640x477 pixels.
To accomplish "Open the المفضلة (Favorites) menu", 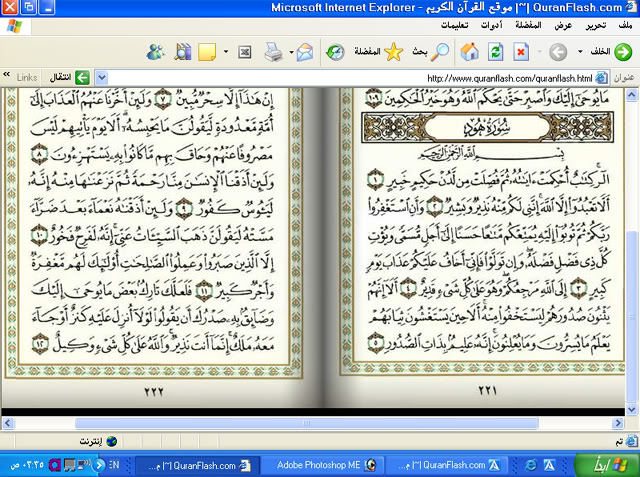I will point(528,25).
